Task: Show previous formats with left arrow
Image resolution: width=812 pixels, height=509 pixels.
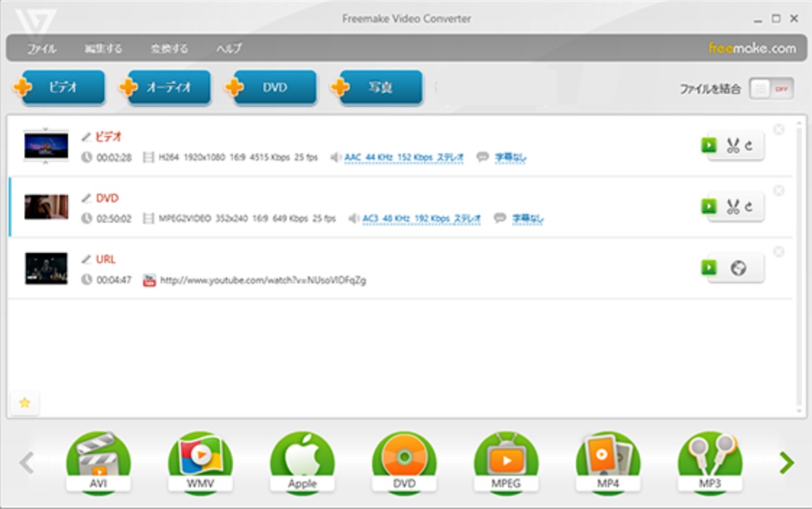Action: coord(26,463)
